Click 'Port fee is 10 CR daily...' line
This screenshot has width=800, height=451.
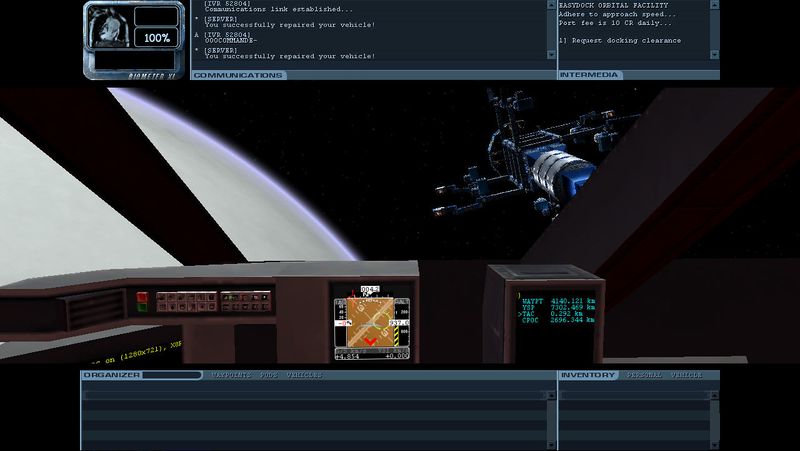click(615, 23)
